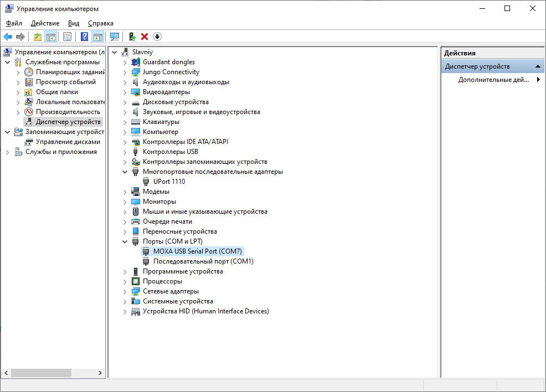The width and height of the screenshot is (546, 392).
Task: Click the Управление дисками drive icon
Action: pyautogui.click(x=29, y=142)
